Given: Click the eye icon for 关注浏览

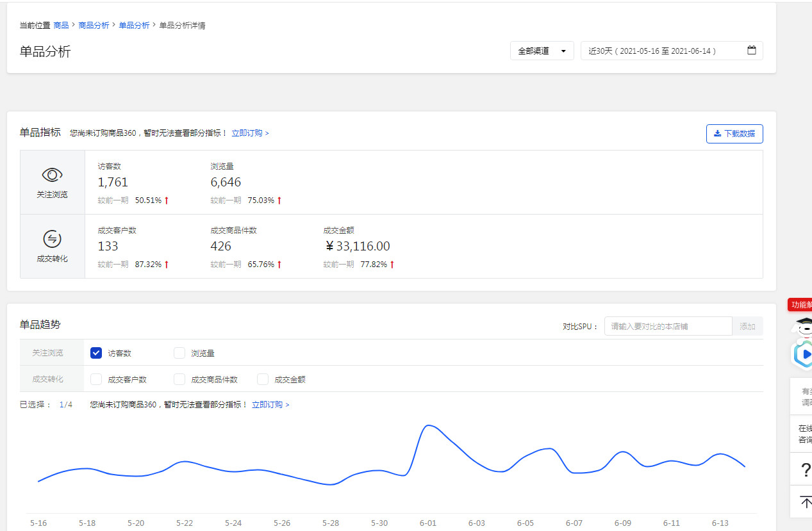Looking at the screenshot, I should click(x=52, y=174).
